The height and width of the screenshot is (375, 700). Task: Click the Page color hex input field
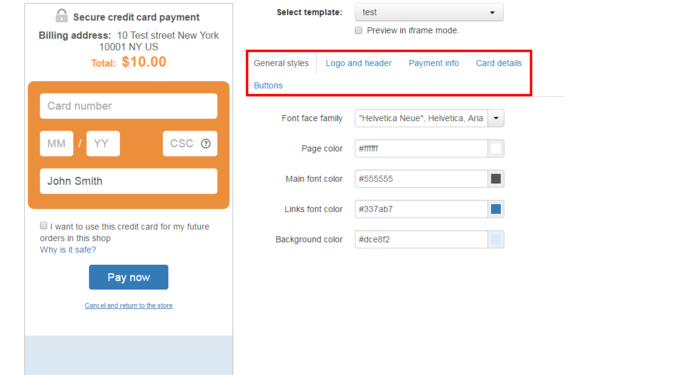[x=421, y=149]
